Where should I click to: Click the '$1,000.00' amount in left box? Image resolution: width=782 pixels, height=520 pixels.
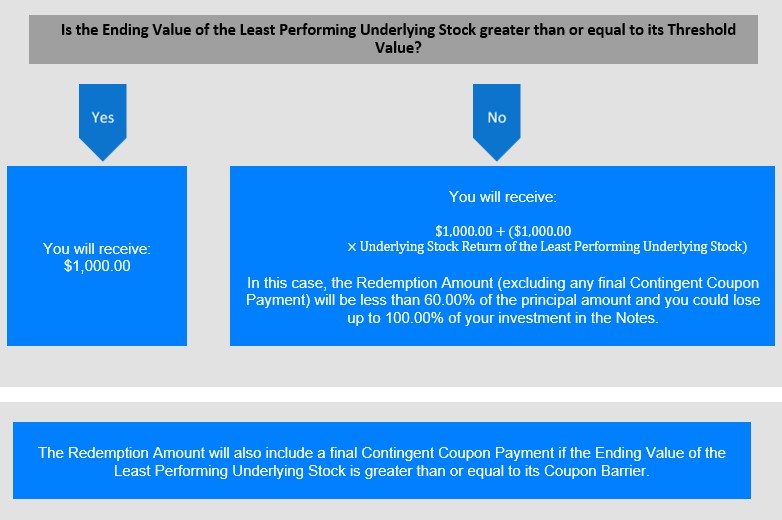97,266
